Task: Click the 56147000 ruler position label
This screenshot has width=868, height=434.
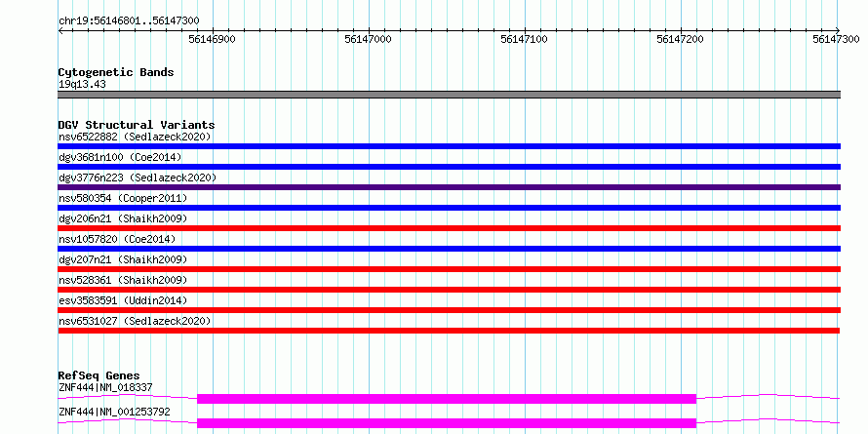Action: (368, 39)
